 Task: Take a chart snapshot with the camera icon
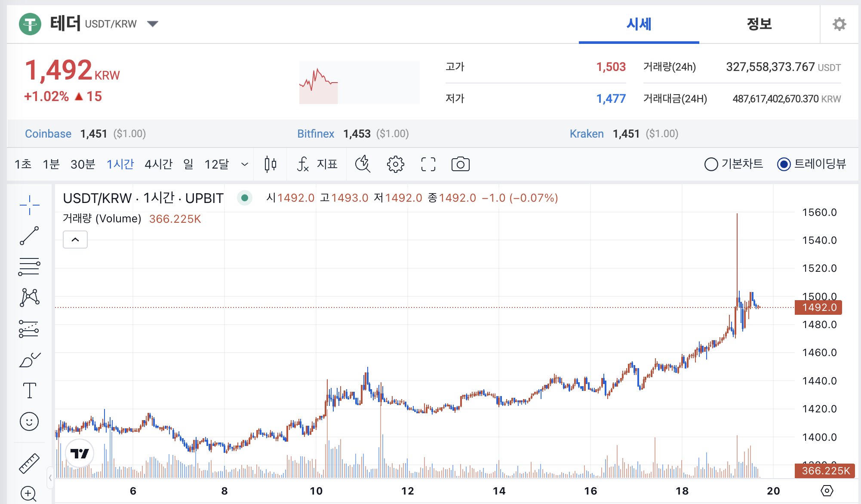click(x=460, y=164)
